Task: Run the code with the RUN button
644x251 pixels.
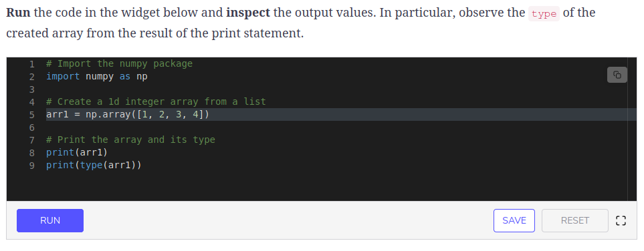Action: (50, 221)
